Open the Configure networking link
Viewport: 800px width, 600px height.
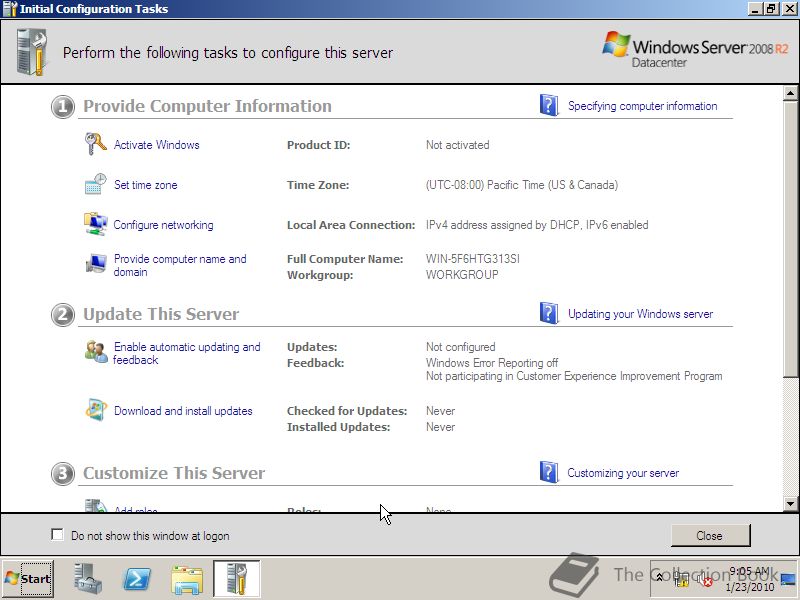click(163, 225)
